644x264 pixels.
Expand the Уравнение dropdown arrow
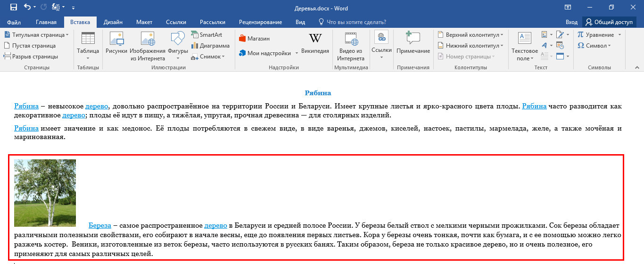click(619, 35)
